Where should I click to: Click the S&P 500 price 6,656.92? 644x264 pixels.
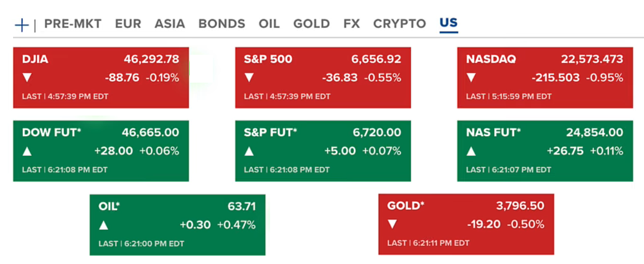coord(376,60)
